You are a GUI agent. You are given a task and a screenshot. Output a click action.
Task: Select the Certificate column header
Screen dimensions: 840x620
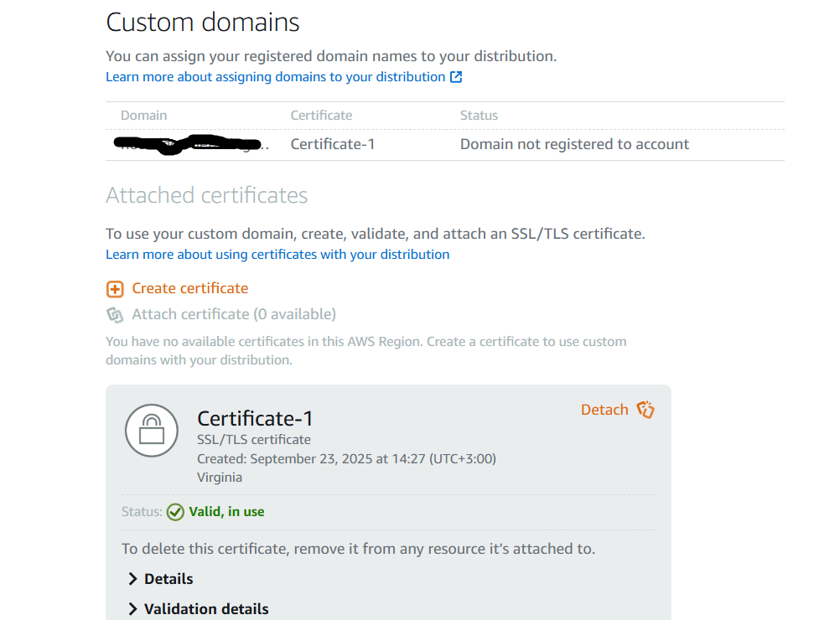(321, 116)
